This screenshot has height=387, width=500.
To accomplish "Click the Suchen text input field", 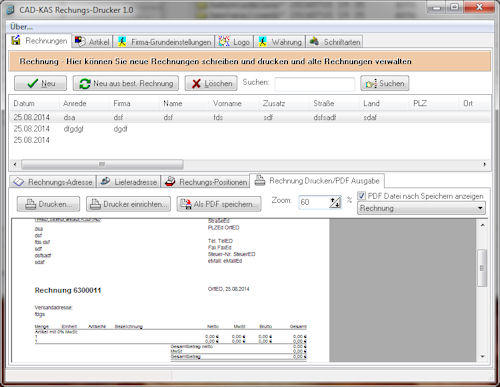I will click(315, 84).
